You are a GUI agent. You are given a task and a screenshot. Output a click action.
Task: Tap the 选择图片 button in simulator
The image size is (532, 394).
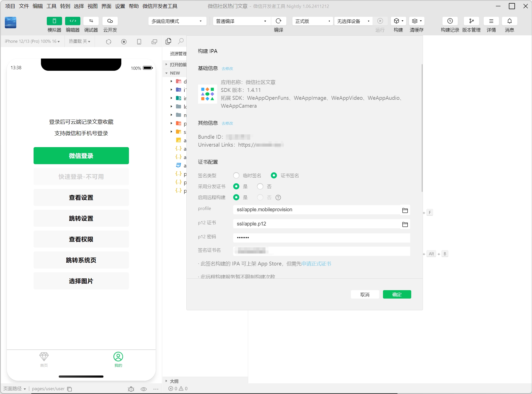click(x=81, y=281)
